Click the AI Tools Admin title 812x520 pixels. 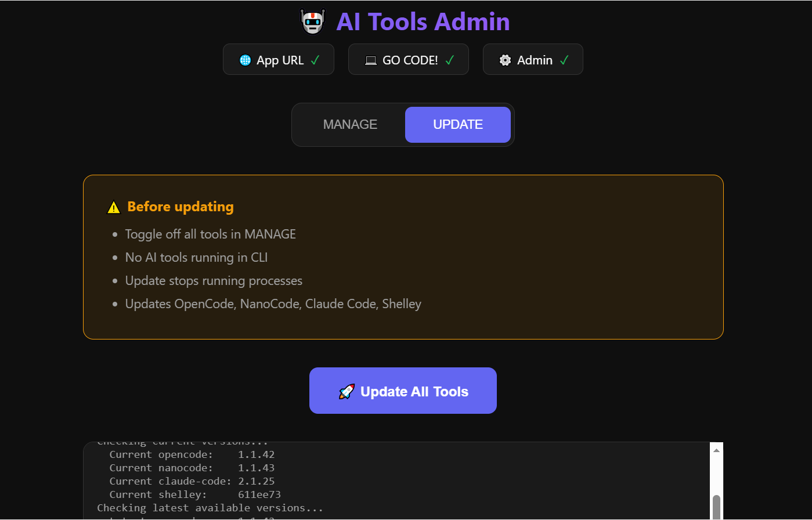click(x=423, y=21)
